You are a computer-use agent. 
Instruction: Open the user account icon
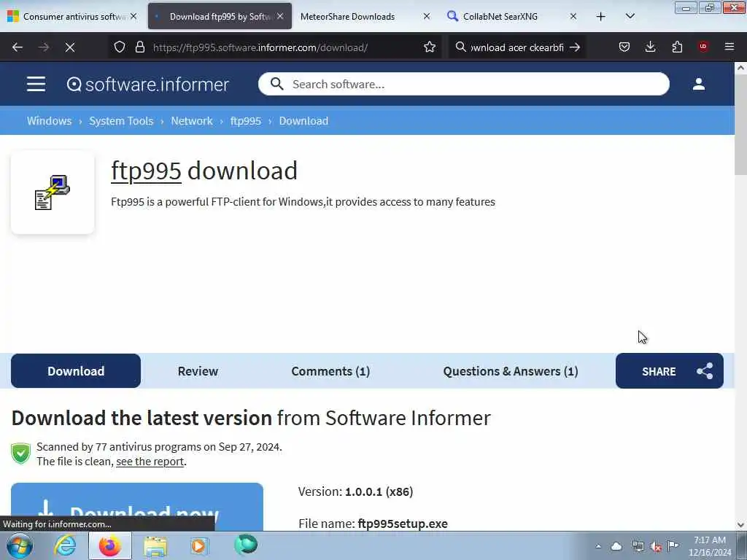tap(698, 85)
